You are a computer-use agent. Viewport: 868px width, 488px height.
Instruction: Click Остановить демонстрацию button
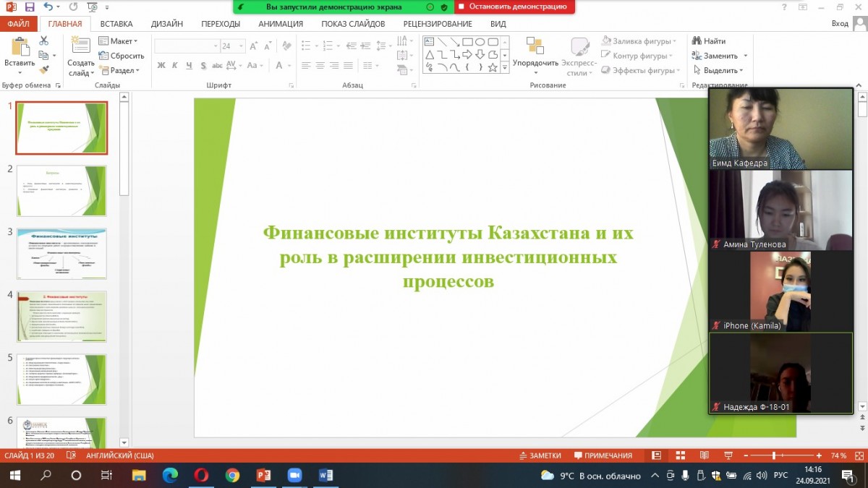515,7
